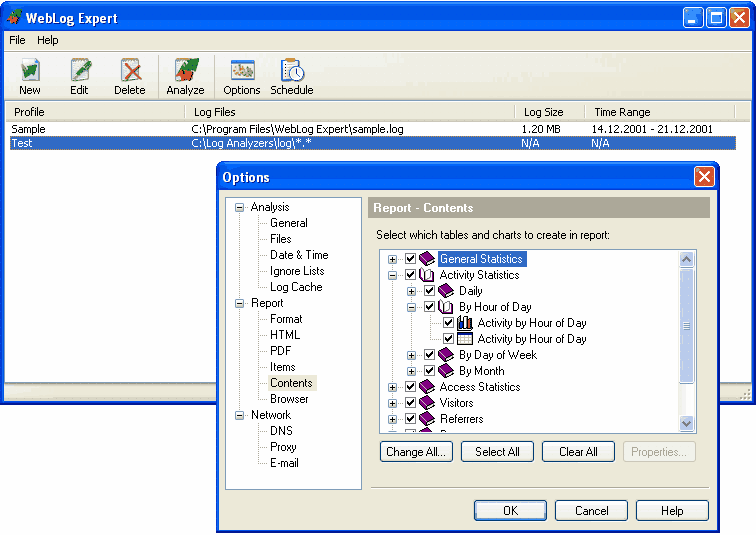The width and height of the screenshot is (756, 535).
Task: Click the Visitors book icon
Action: coord(427,402)
